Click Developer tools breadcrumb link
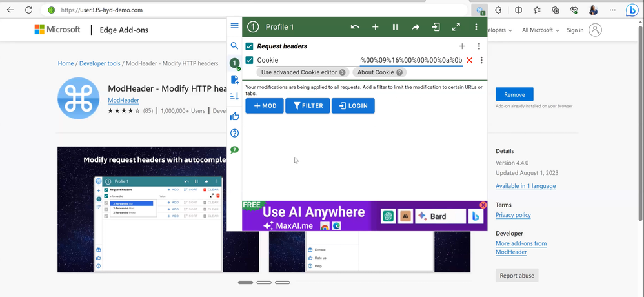This screenshot has width=644, height=297. click(x=100, y=63)
